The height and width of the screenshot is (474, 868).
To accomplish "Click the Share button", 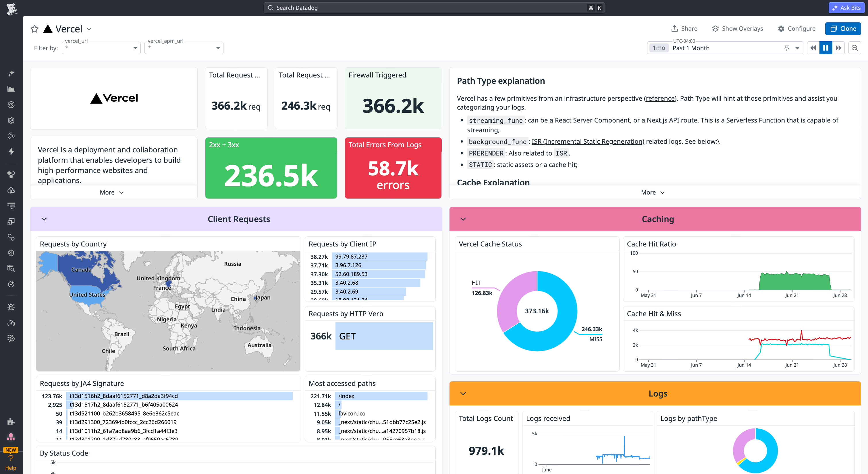I will 684,29.
